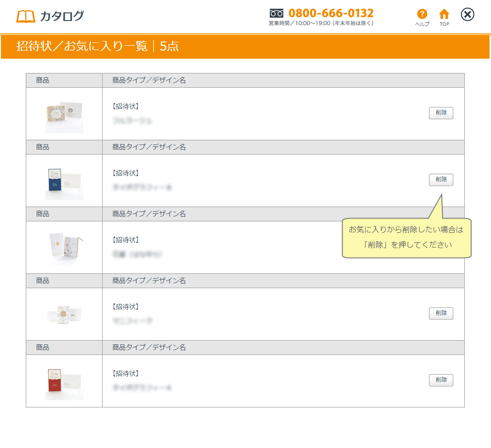Delete the navy blue invitation from favorites
The image size is (491, 448).
tap(441, 180)
